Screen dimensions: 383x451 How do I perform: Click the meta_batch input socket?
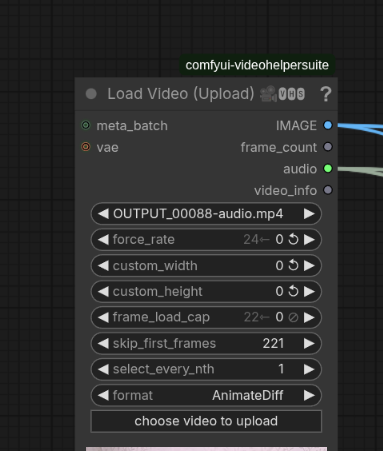[x=86, y=125]
